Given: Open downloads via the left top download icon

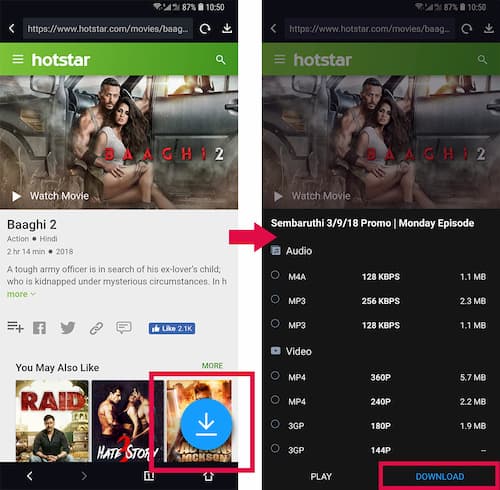Looking at the screenshot, I should [x=227, y=28].
